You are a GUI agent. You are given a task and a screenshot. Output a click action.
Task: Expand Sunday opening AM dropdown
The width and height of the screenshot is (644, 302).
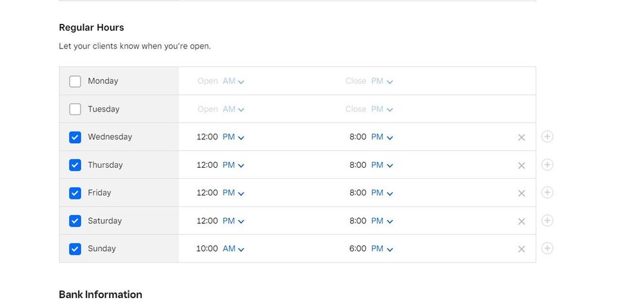pos(233,249)
